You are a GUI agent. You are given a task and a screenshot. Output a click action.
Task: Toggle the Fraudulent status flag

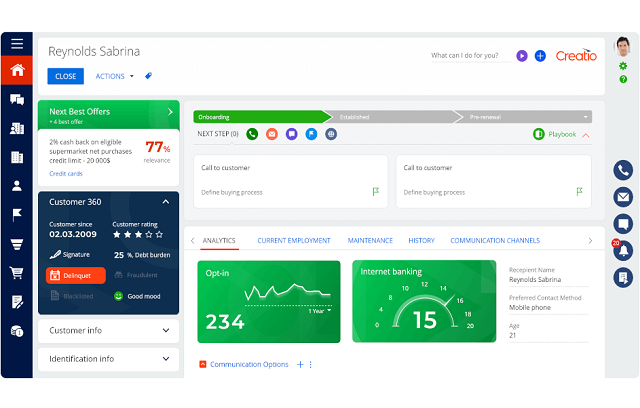coord(141,275)
